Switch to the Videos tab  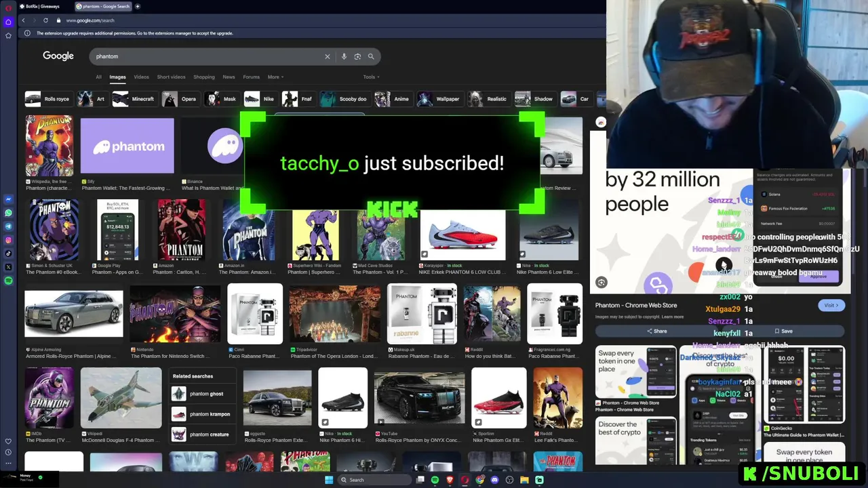point(141,77)
